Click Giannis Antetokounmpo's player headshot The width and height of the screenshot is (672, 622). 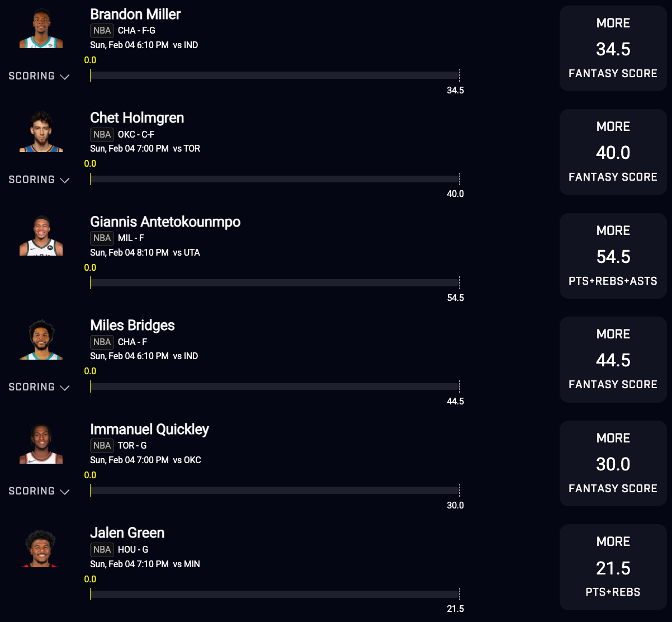pos(41,236)
